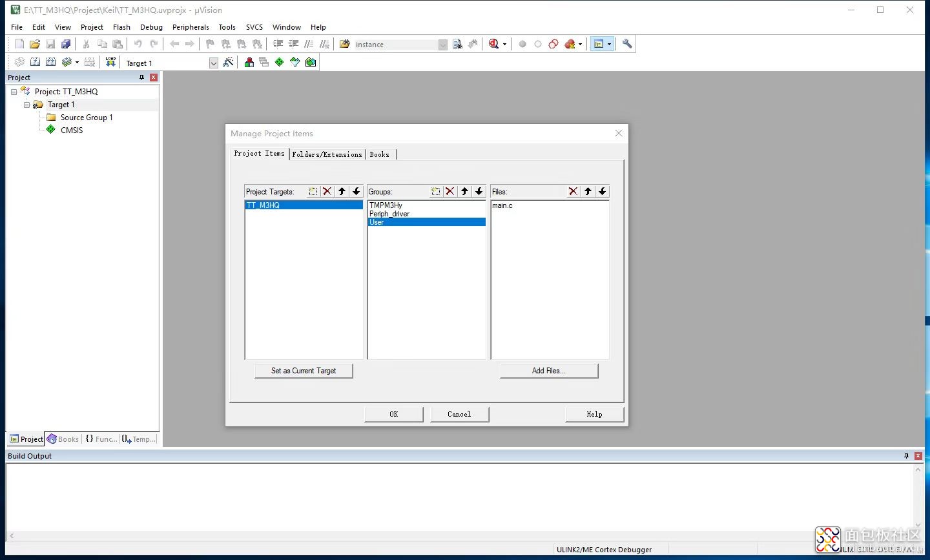This screenshot has height=560, width=930.
Task: Click the New file toolbar icon
Action: [19, 44]
